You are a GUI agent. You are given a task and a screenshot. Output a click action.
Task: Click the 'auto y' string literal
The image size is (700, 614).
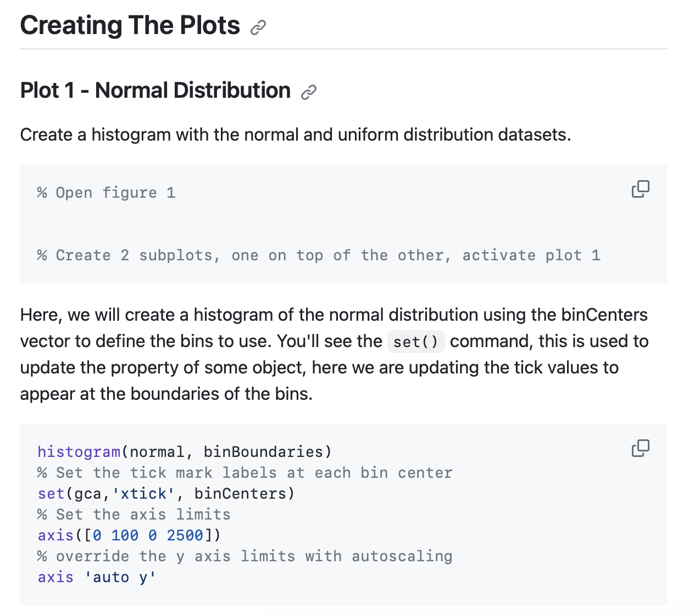point(120,577)
